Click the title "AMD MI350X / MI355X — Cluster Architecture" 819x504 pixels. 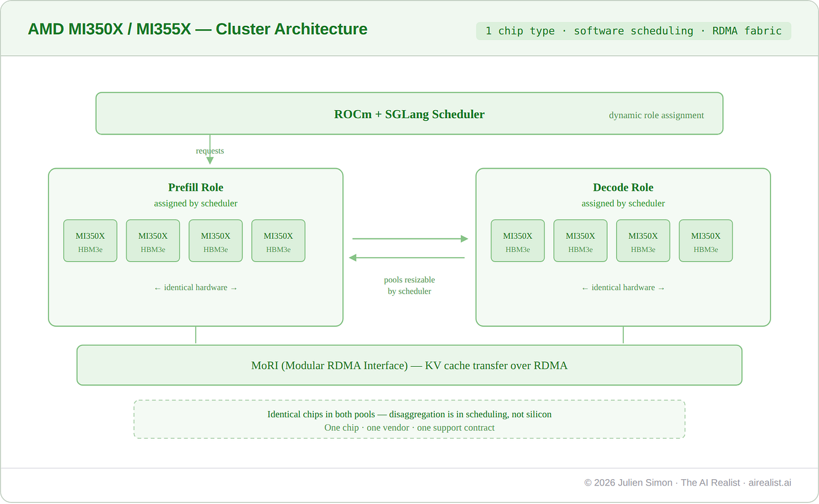(x=197, y=29)
